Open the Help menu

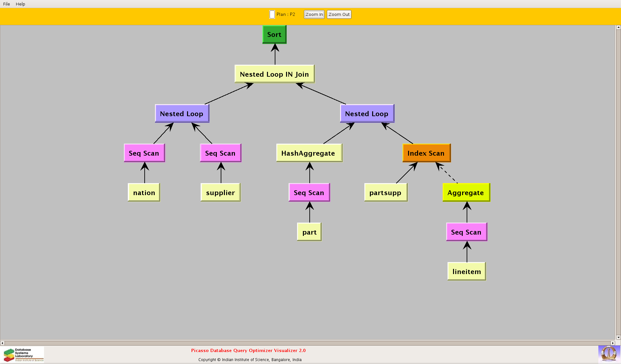point(20,4)
